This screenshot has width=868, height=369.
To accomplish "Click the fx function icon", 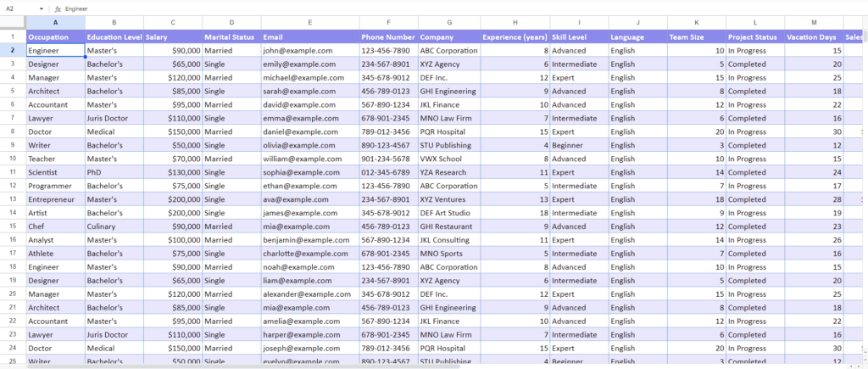I will coord(58,8).
